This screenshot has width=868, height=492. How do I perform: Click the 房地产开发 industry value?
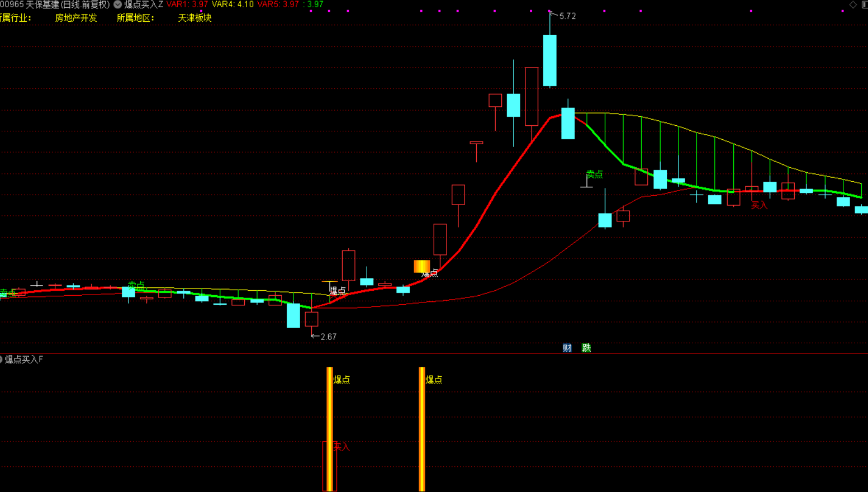(76, 18)
